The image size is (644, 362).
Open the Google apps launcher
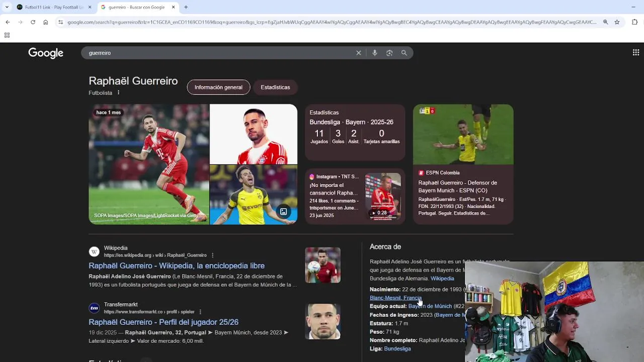pos(636,52)
